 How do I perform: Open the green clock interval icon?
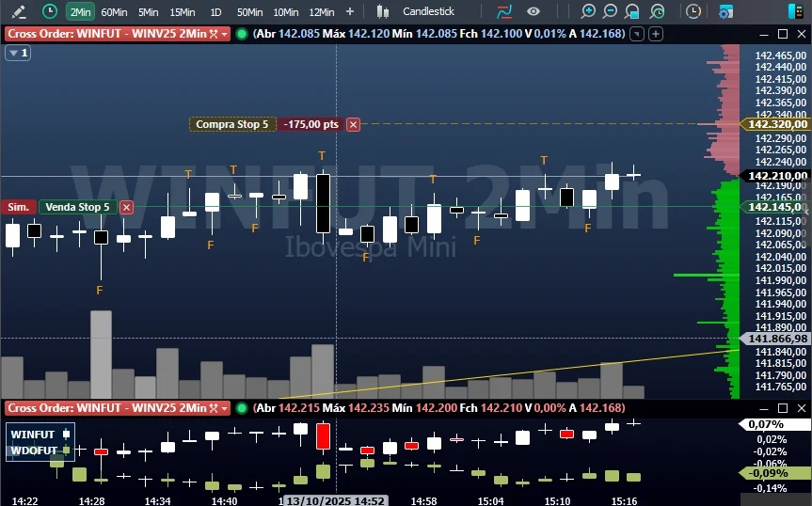pos(50,11)
